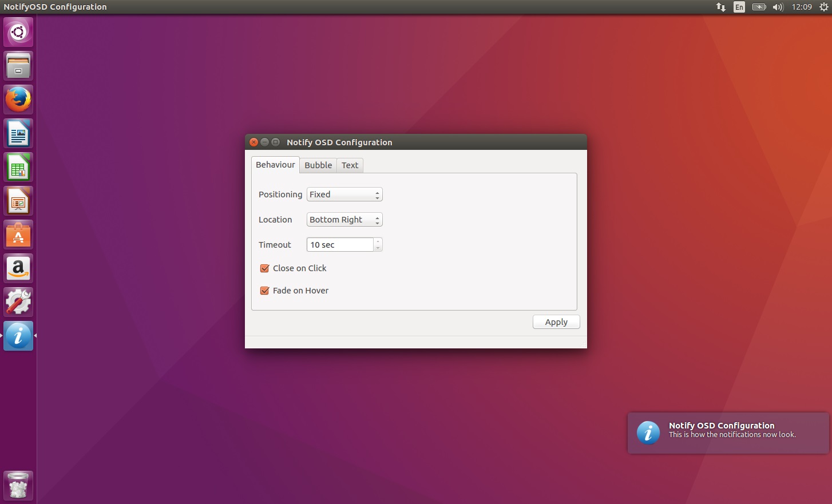Launch LibreOffice Writer from the launcher

(18, 134)
